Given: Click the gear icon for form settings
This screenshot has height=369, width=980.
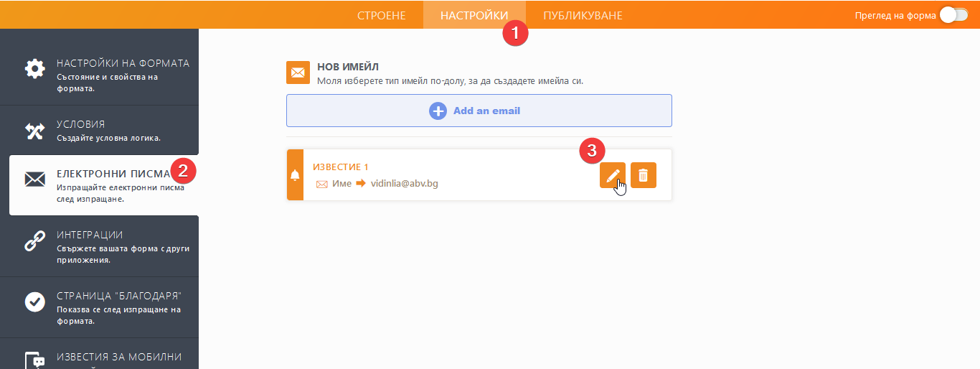Looking at the screenshot, I should point(34,70).
